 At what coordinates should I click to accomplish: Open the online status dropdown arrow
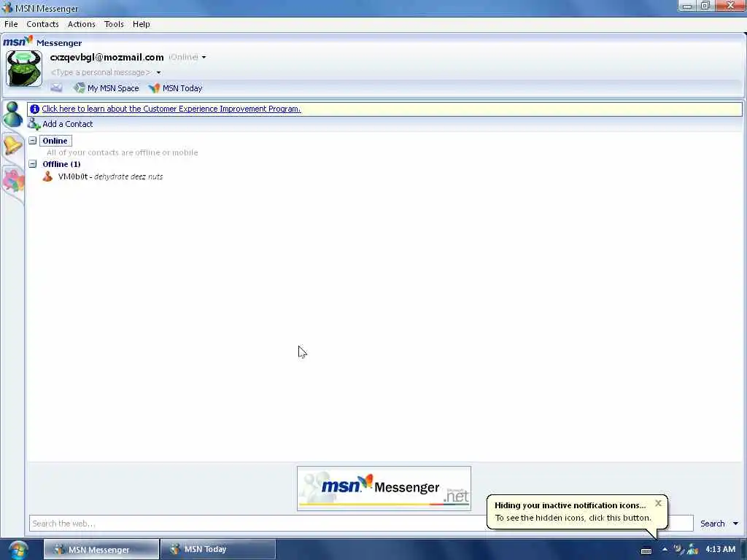click(x=204, y=57)
